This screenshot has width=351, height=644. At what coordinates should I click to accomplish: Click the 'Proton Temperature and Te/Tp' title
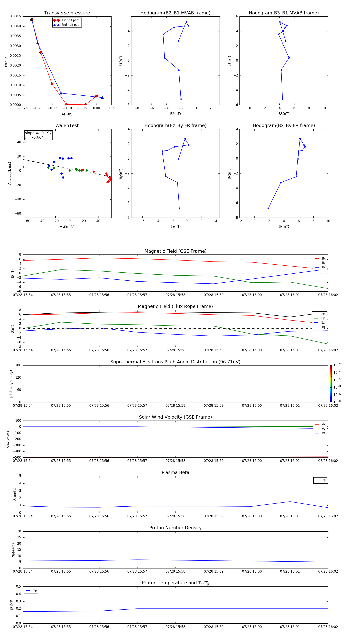tap(175, 583)
